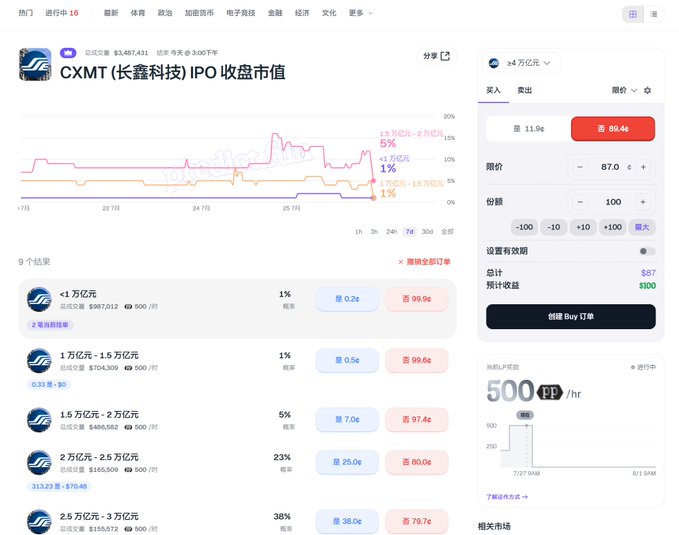Switch to grid view layout icon
The image size is (679, 535).
point(633,14)
